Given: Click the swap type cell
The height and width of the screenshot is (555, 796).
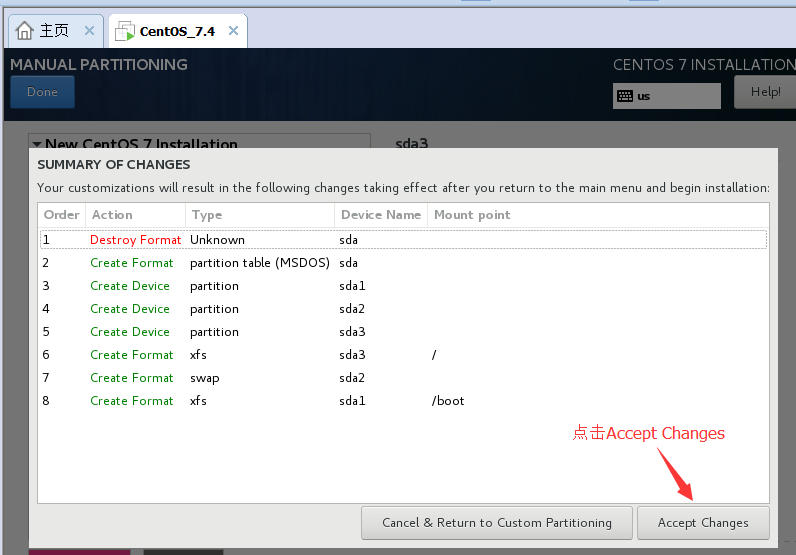Looking at the screenshot, I should [x=205, y=378].
